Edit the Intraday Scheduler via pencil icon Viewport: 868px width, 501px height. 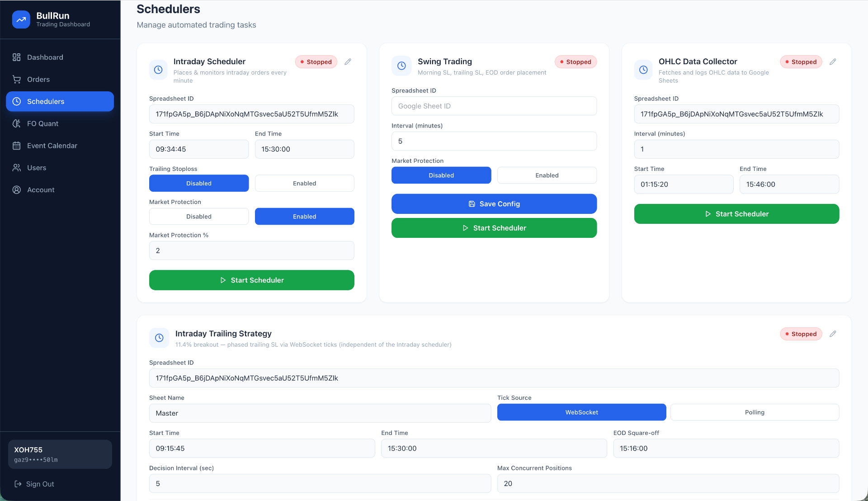348,61
